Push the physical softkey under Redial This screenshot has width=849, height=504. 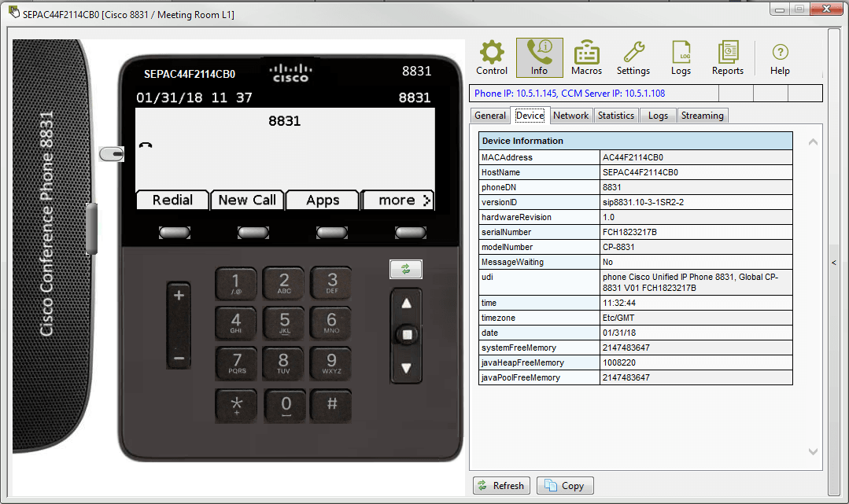(x=175, y=233)
